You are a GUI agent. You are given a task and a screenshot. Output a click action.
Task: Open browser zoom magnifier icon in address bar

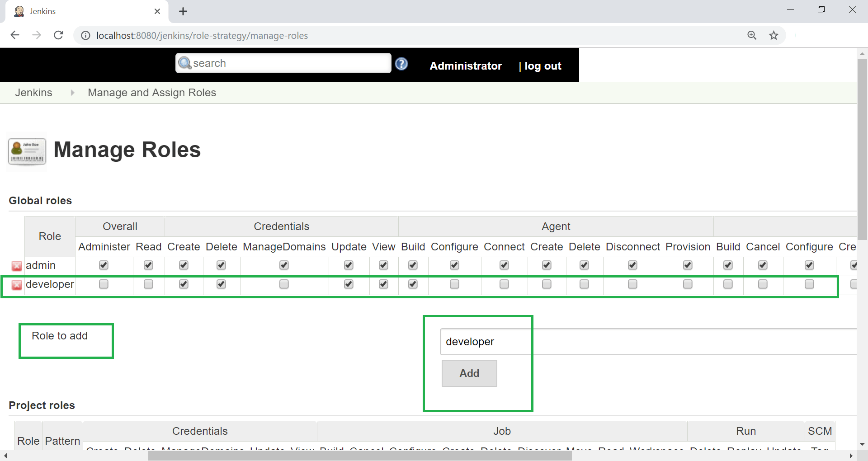(752, 35)
